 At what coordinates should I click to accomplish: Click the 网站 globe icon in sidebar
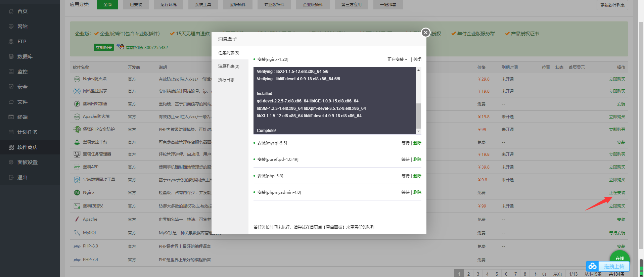(x=11, y=26)
